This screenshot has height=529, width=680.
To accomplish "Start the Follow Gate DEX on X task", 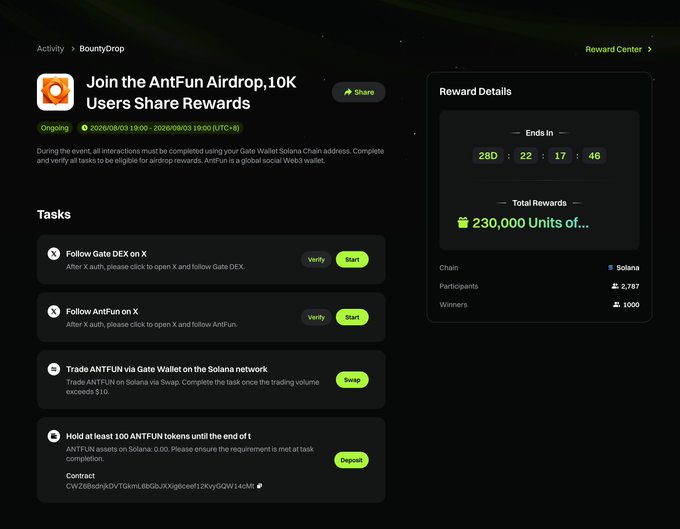I will pyautogui.click(x=352, y=259).
